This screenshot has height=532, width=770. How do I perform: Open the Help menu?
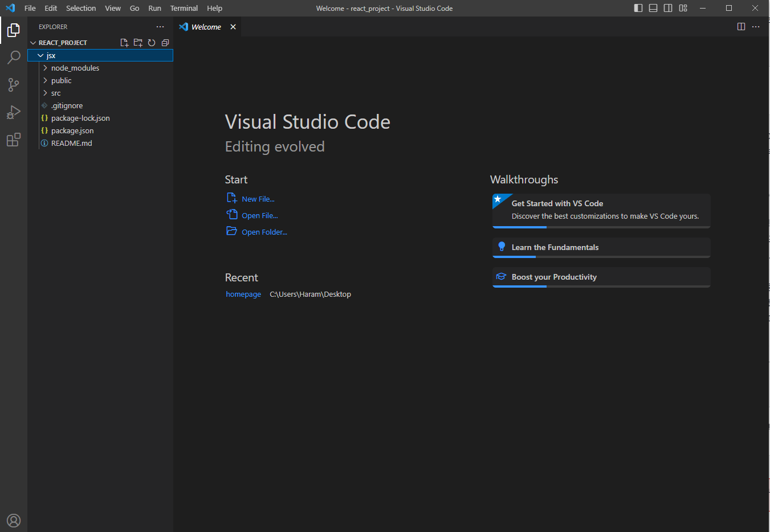coord(215,8)
